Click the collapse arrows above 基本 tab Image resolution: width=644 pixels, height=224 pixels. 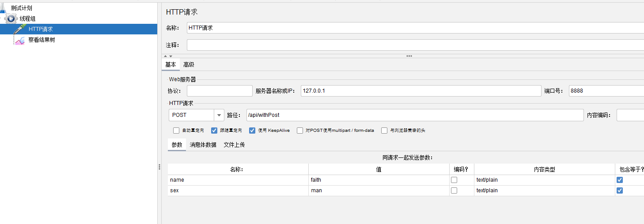(x=168, y=56)
